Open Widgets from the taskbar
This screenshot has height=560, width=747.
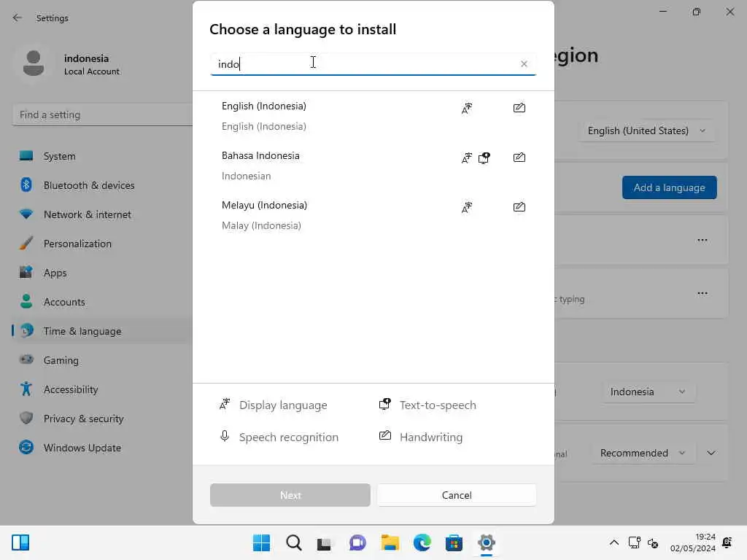click(x=20, y=542)
